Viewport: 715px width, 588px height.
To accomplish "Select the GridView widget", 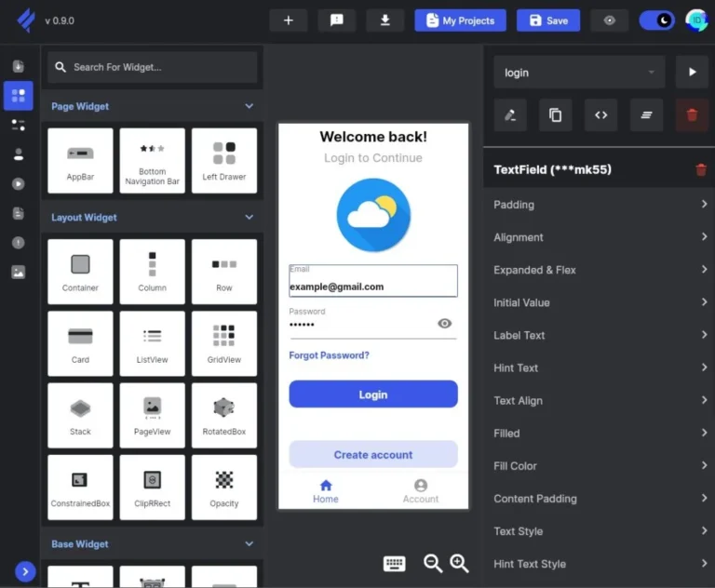I will 224,343.
